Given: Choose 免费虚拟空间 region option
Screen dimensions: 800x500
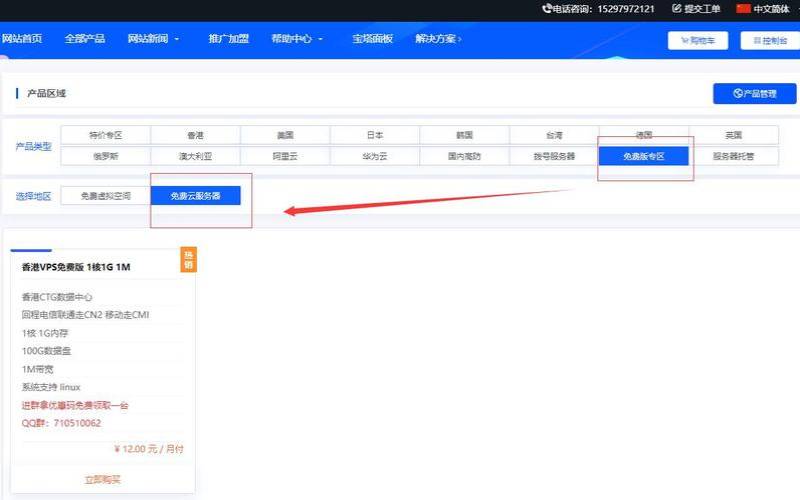Looking at the screenshot, I should tap(106, 196).
